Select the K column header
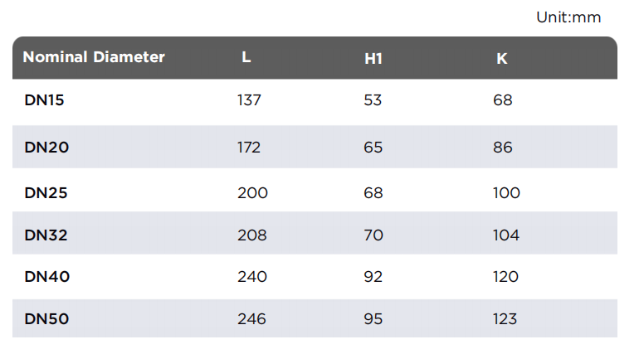644x354 pixels. 502,59
